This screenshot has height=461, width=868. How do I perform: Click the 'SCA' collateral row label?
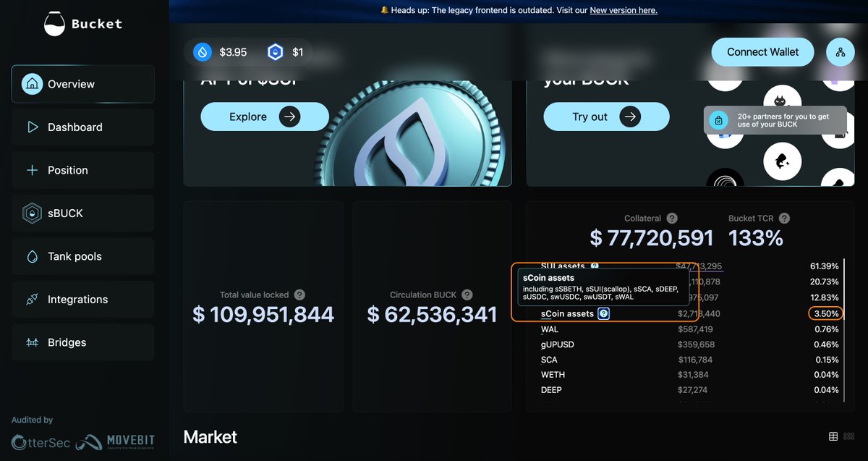click(x=549, y=360)
